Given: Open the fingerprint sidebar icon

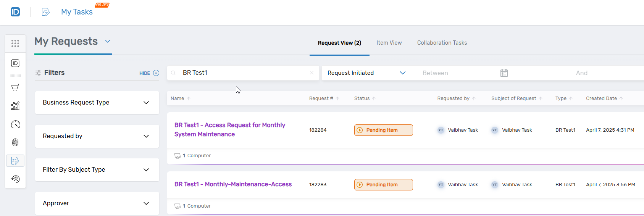Looking at the screenshot, I should click(15, 142).
